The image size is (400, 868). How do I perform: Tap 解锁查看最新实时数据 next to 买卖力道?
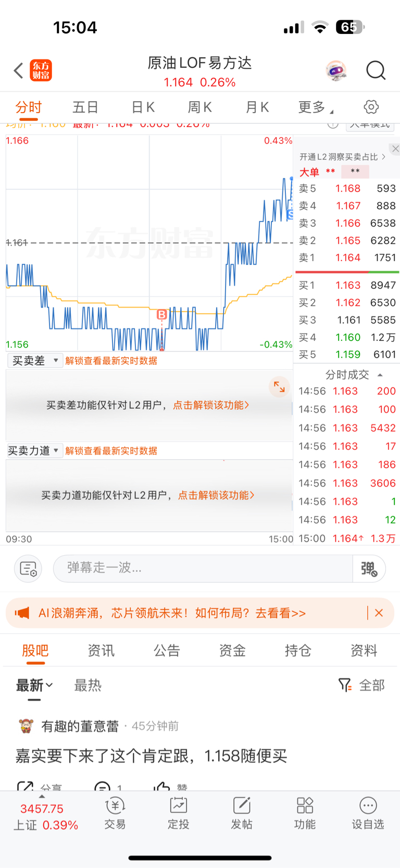click(x=111, y=451)
